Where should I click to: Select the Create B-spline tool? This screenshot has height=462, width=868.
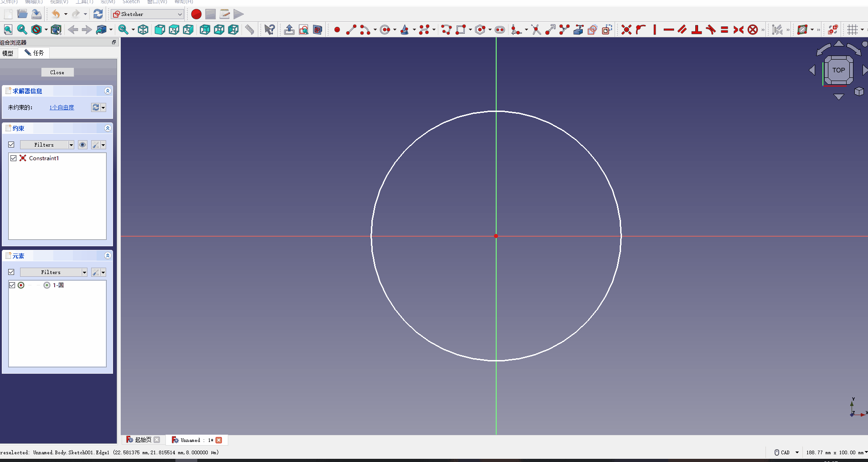click(x=424, y=30)
